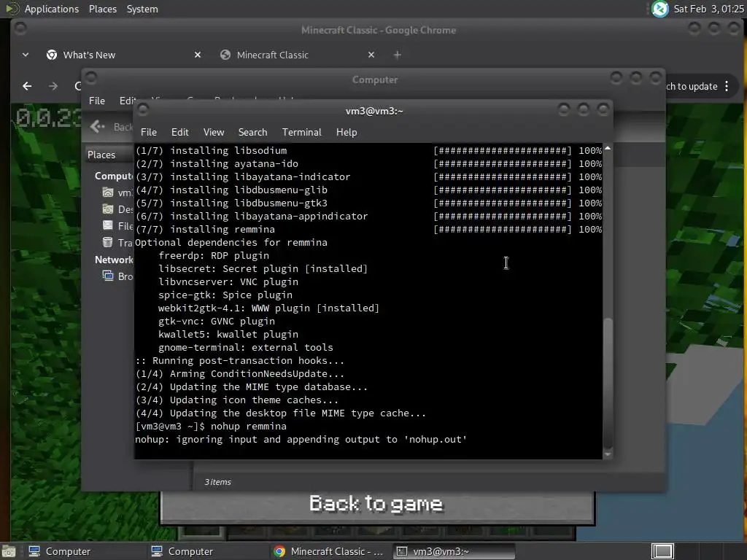Viewport: 747px width, 560px height.
Task: Open terminal Edit menu
Action: 179,133
